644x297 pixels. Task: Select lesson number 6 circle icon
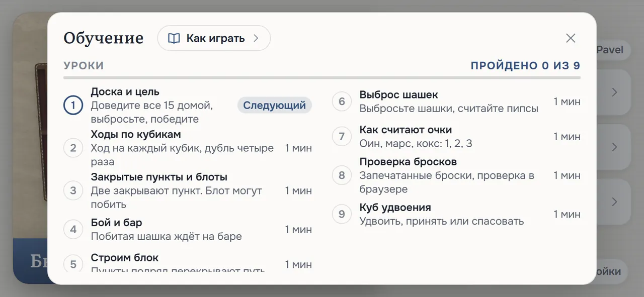pos(342,102)
